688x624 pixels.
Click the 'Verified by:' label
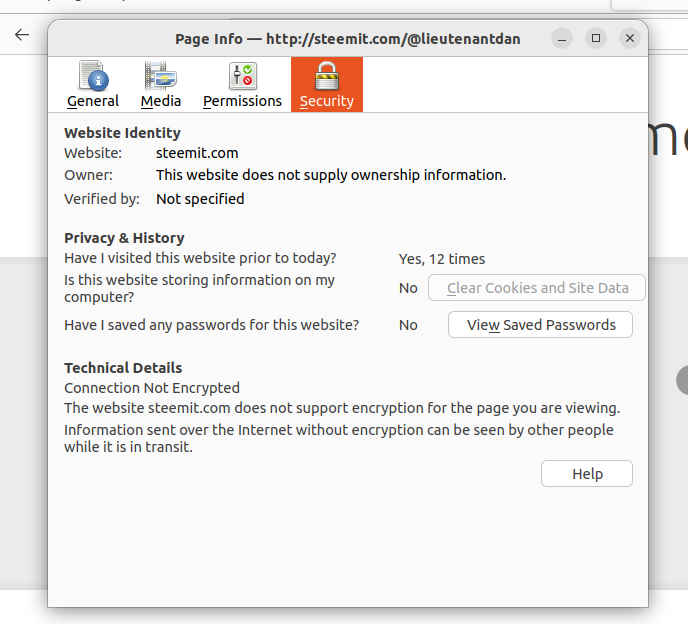pos(102,199)
